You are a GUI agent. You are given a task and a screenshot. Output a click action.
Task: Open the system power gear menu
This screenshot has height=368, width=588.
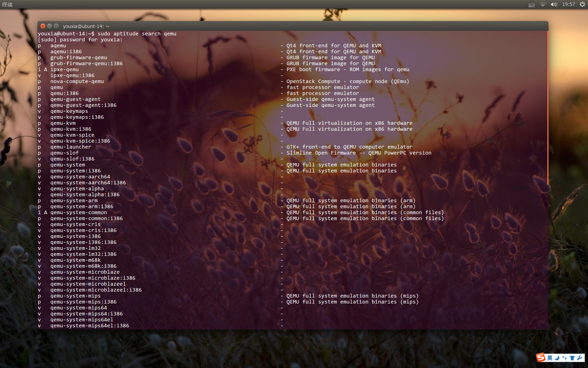[582, 5]
